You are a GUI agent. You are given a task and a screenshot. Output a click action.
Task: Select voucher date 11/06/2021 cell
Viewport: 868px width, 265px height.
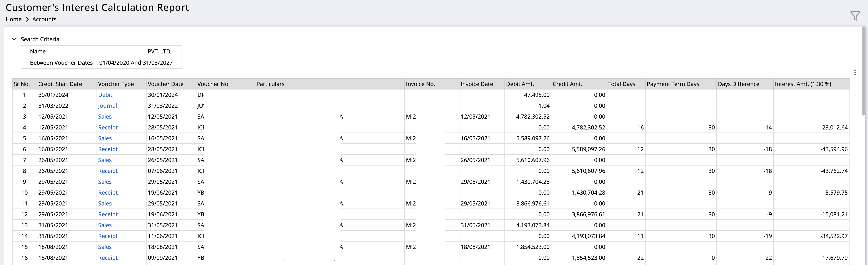[x=171, y=236]
